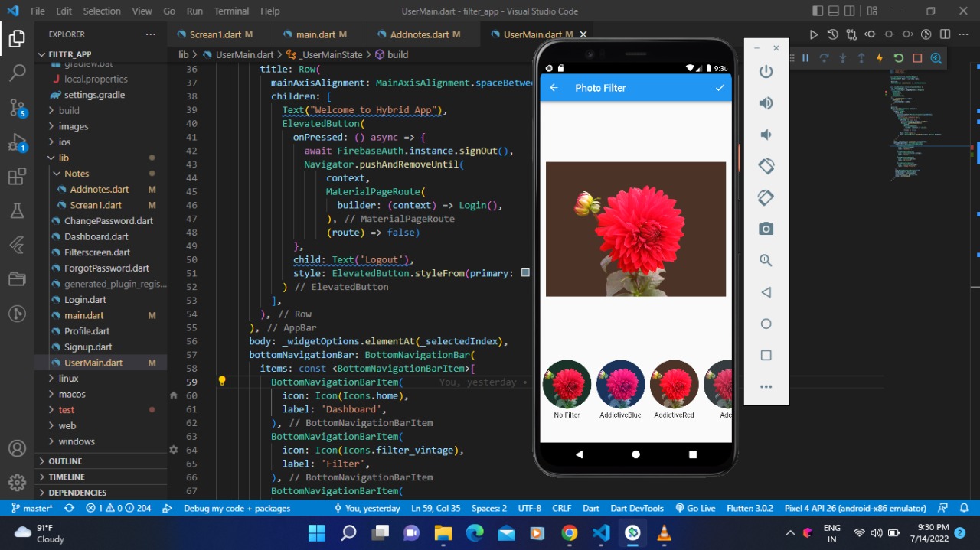
Task: Collapse the lib folder
Action: tap(100, 158)
